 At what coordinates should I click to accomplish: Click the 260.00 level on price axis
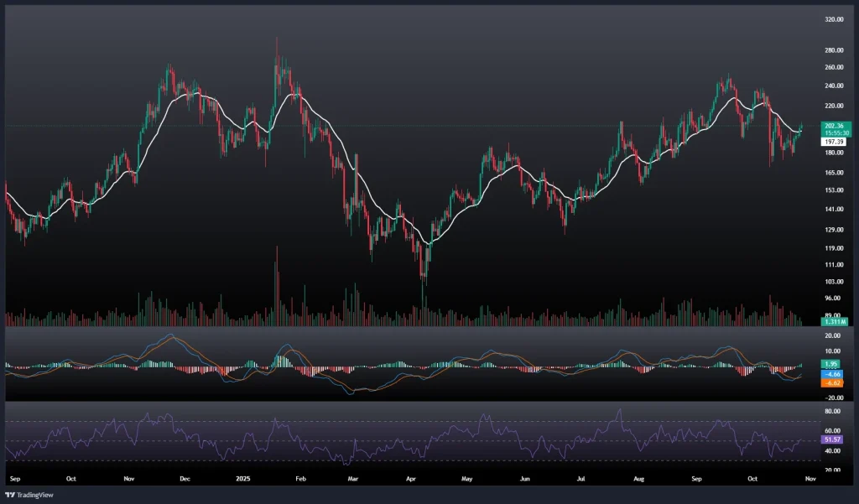pos(834,67)
